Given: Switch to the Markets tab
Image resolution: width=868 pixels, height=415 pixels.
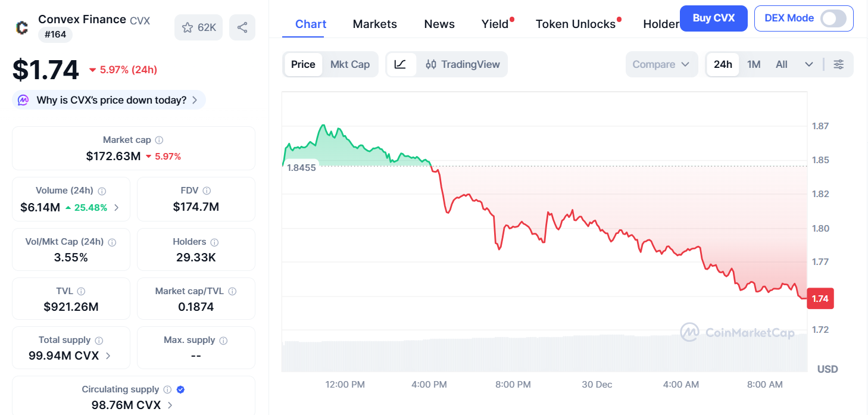Looking at the screenshot, I should pos(374,24).
